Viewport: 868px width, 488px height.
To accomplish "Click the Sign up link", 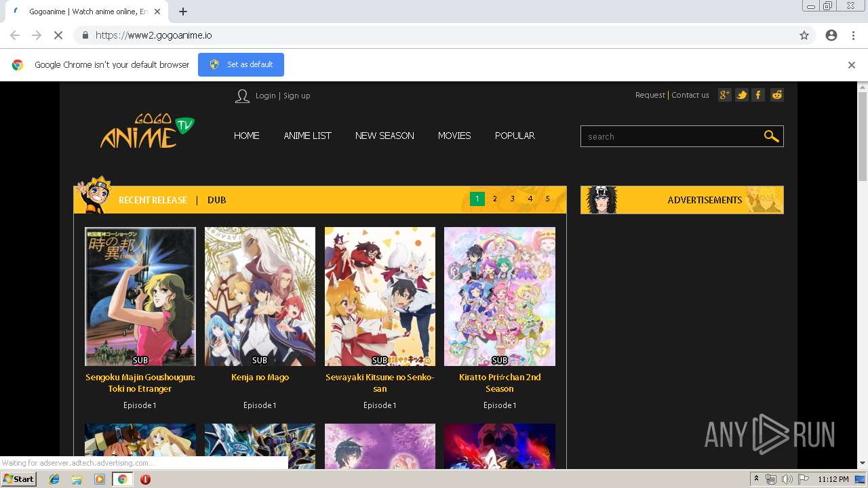I will [297, 96].
